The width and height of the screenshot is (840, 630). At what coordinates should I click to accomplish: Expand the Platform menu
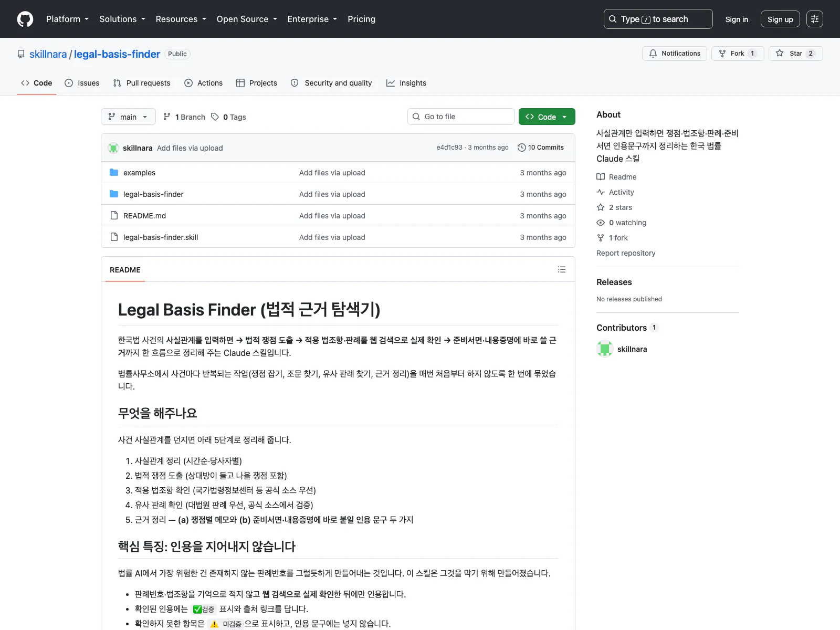click(x=67, y=19)
